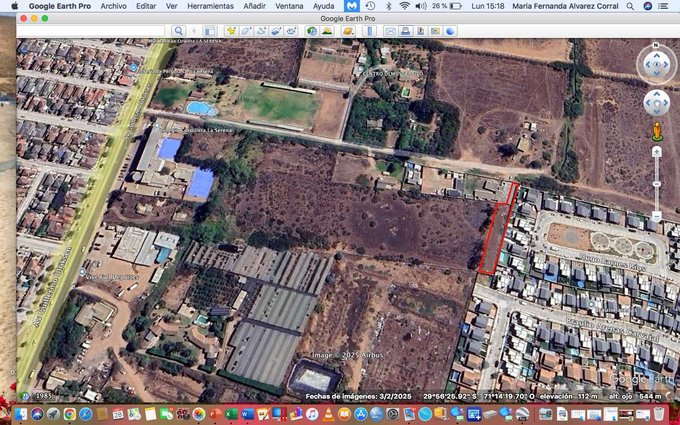Image resolution: width=680 pixels, height=425 pixels.
Task: Open PowerPoint from the Dock
Action: (215, 414)
